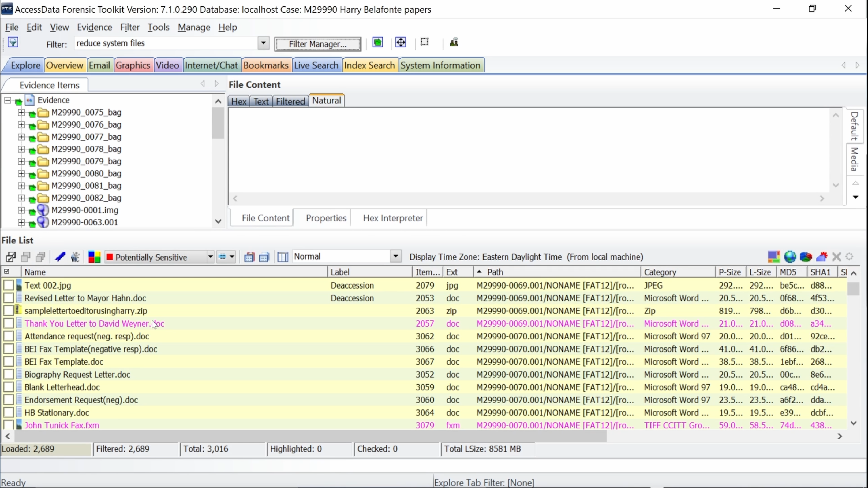868x488 pixels.
Task: Expand the M29990_0079_bag tree node
Action: coord(21,161)
